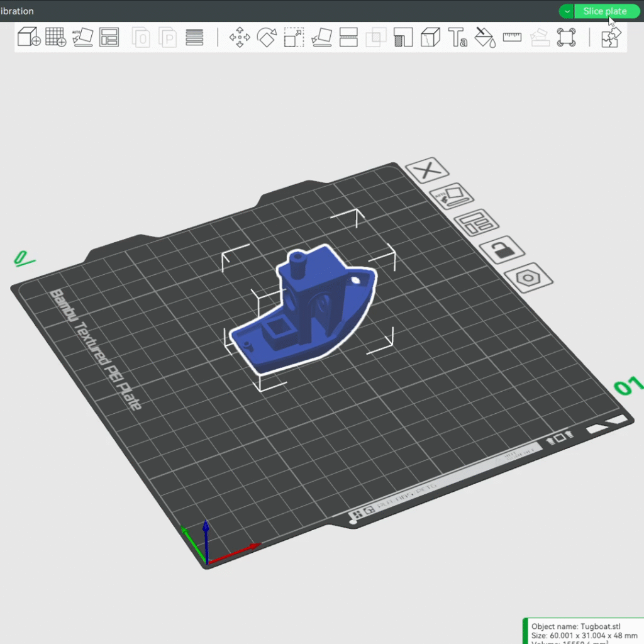Click the Add model cube icon
The width and height of the screenshot is (644, 644).
[28, 37]
